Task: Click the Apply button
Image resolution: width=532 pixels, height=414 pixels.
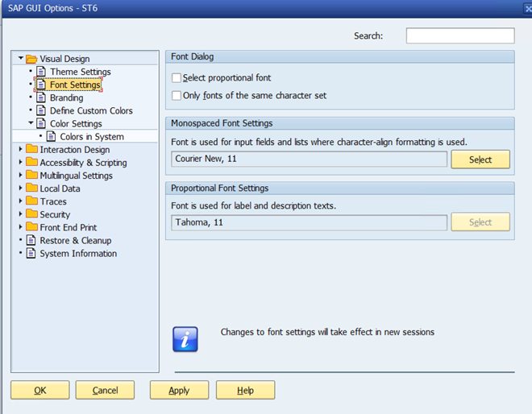Action: click(179, 391)
